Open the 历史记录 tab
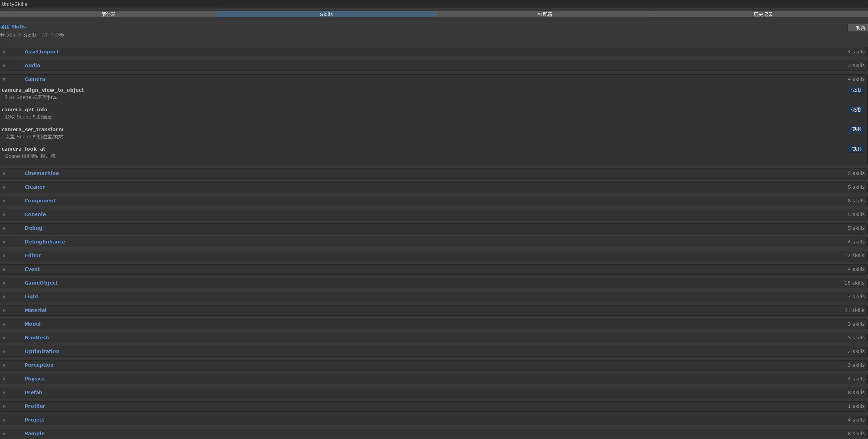The image size is (868, 439). (763, 14)
